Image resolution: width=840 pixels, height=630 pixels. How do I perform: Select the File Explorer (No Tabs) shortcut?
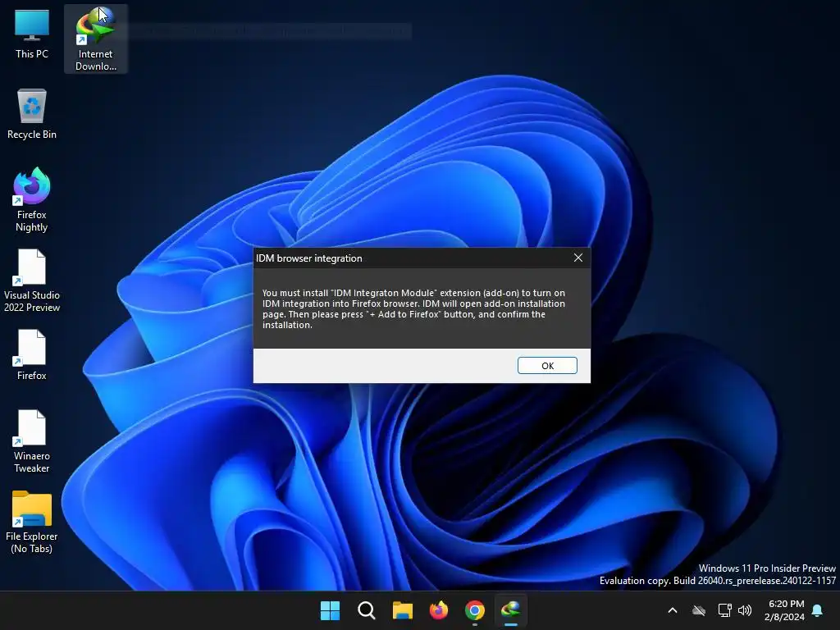[32, 522]
